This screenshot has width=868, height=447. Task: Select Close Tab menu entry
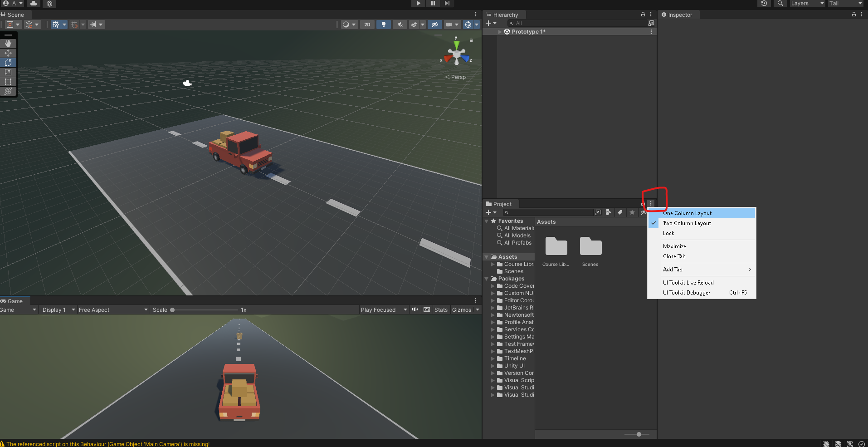point(702,256)
